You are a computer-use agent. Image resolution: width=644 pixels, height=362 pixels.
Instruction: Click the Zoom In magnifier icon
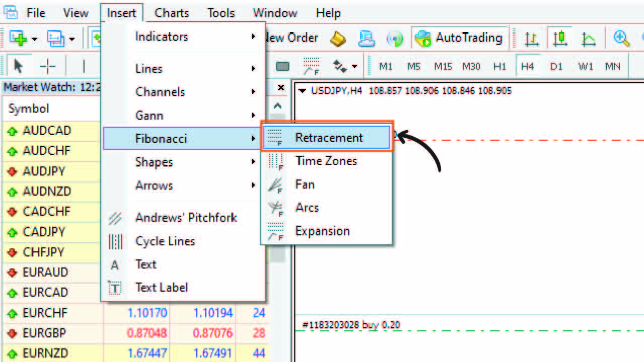(621, 38)
